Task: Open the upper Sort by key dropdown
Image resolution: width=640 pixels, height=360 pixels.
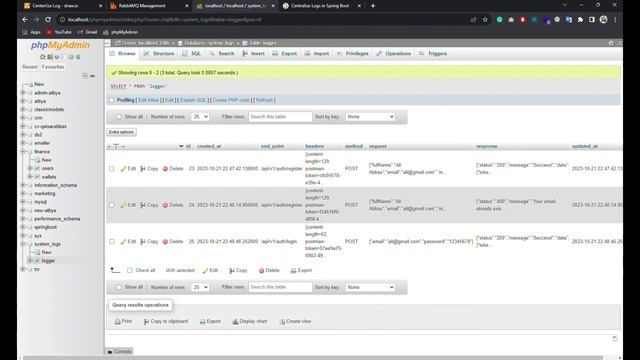Action: pos(370,117)
